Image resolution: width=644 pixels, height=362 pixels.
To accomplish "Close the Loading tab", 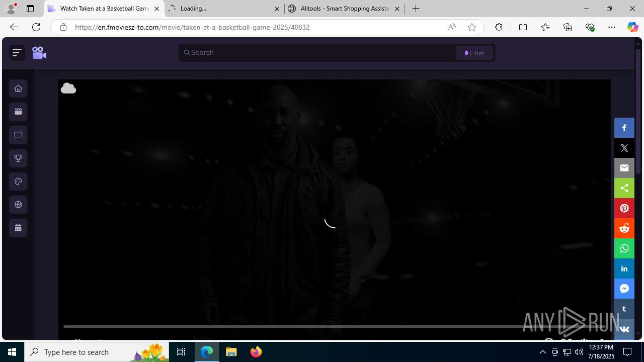I will (277, 9).
